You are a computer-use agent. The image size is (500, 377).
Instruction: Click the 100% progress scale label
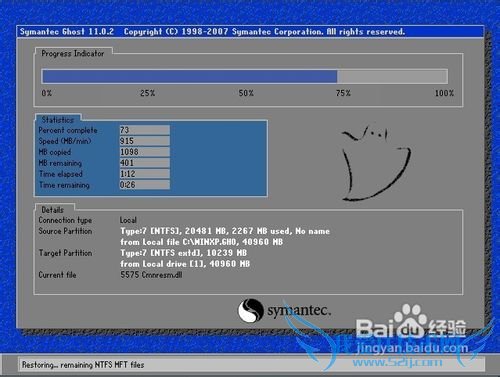(x=444, y=93)
